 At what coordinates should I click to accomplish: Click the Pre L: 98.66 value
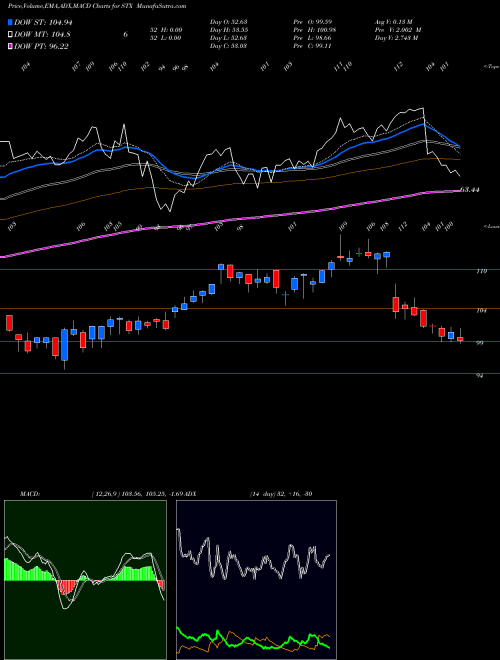click(x=313, y=38)
